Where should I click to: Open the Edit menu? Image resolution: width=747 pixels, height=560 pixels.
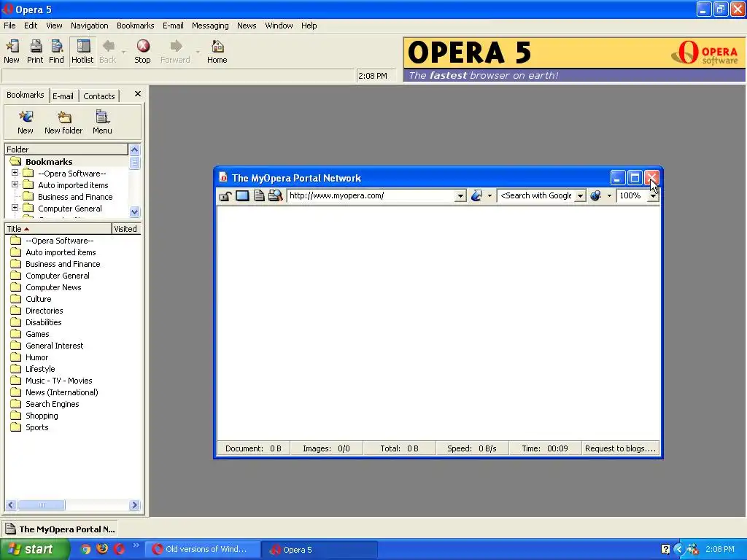click(x=31, y=26)
